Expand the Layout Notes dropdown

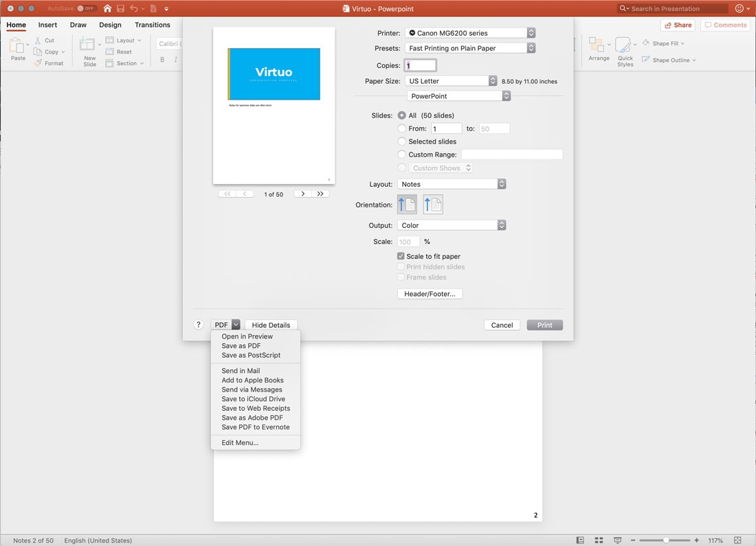(452, 184)
